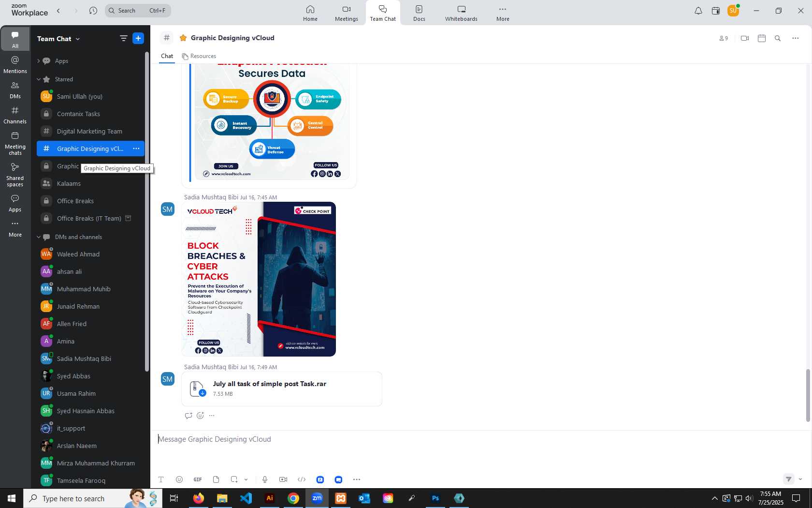The width and height of the screenshot is (812, 508).
Task: Open chat with Sadia Mushtaq Bibi
Action: pos(90,359)
